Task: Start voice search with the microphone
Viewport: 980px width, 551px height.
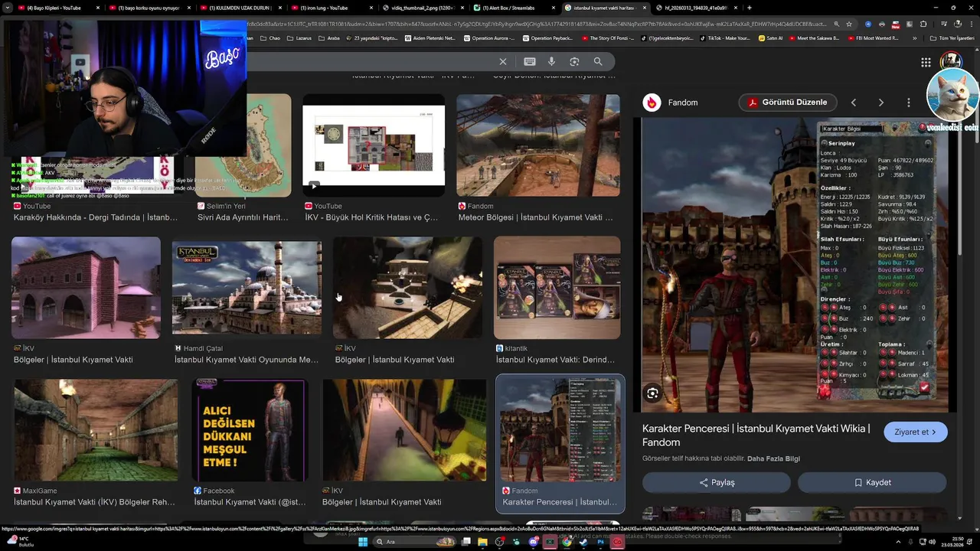Action: pyautogui.click(x=551, y=61)
